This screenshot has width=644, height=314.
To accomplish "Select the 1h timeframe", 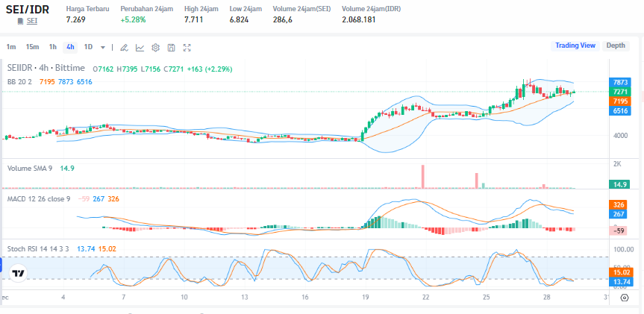I will [52, 47].
